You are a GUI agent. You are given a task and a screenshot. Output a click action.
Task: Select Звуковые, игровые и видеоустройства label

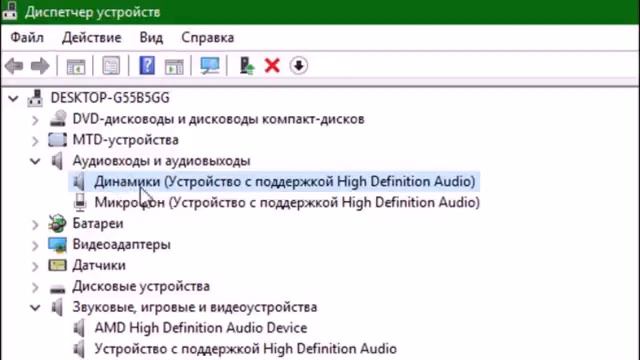195,307
